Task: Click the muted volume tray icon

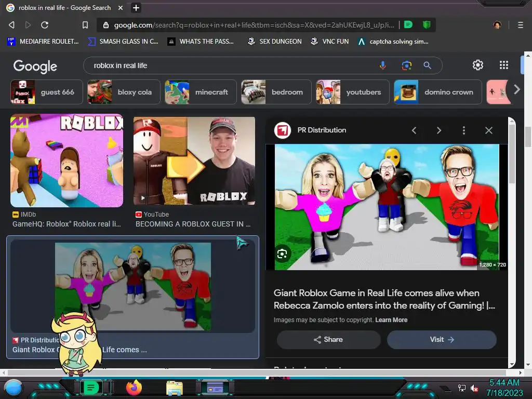Action: pos(474,388)
